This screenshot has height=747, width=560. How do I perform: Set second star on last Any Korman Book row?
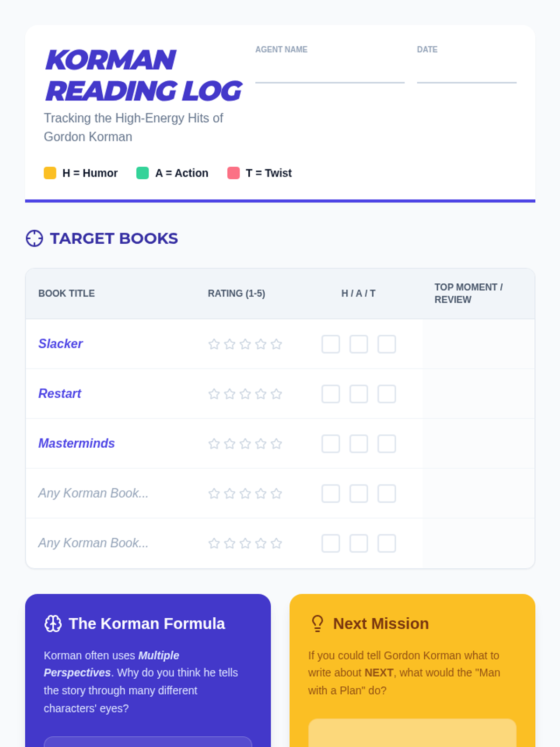[x=230, y=543]
